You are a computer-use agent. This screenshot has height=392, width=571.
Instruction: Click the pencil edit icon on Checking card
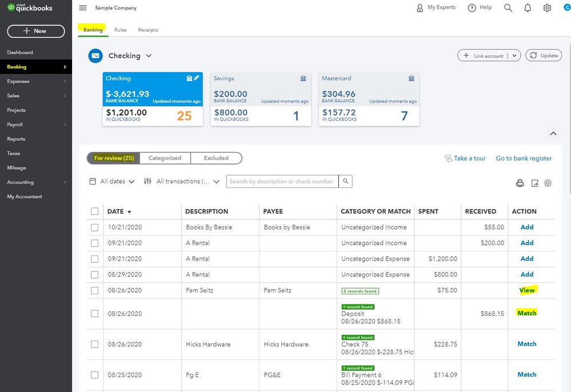(x=197, y=78)
